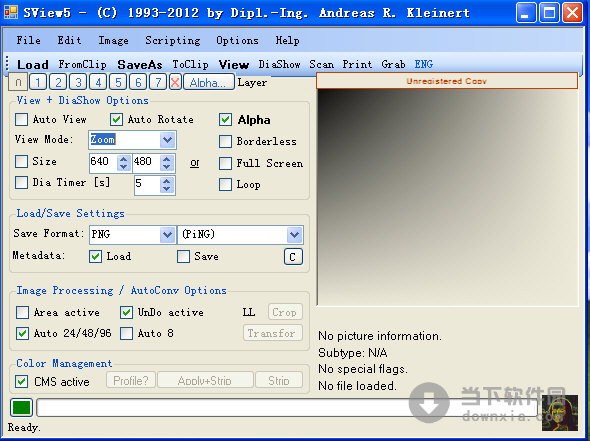Open the Scripting menu
The image size is (590, 441).
point(173,40)
